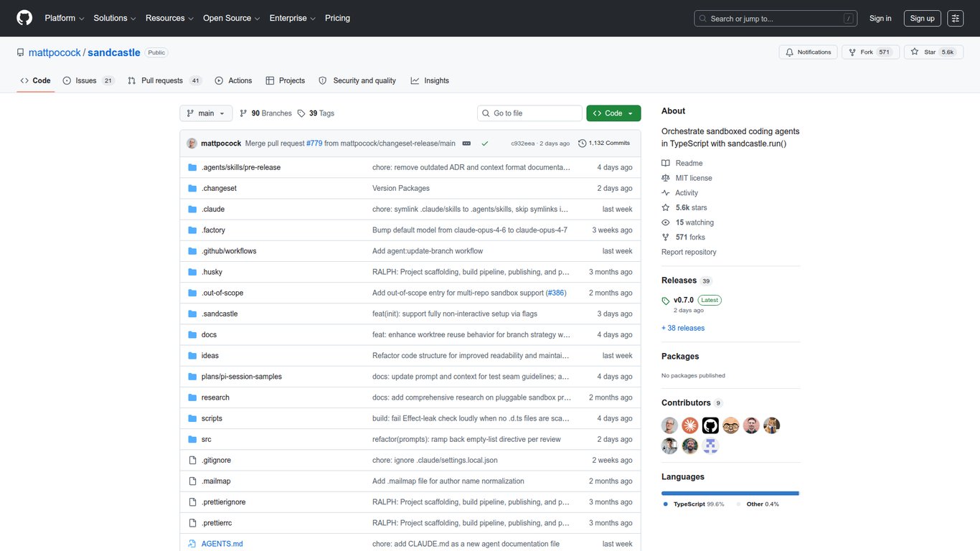Open pull request #779 from the commit message
This screenshot has width=980, height=551.
314,143
